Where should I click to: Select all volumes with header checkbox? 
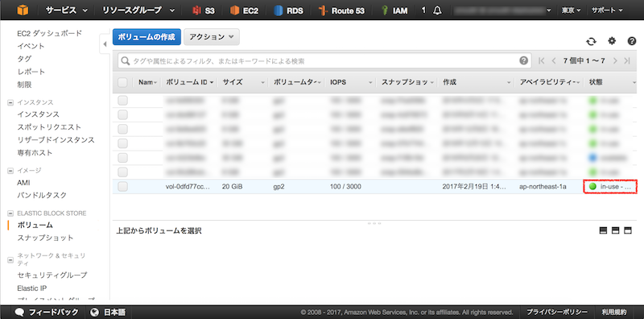pyautogui.click(x=122, y=82)
